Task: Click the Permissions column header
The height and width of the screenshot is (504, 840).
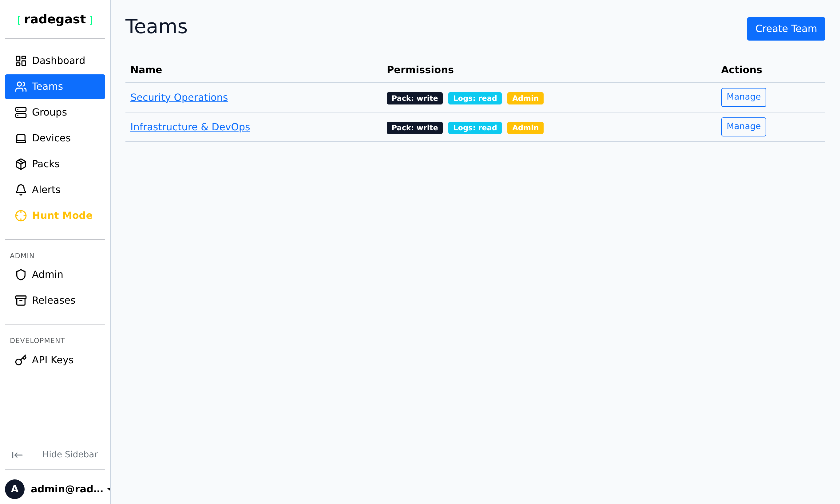Action: tap(420, 70)
